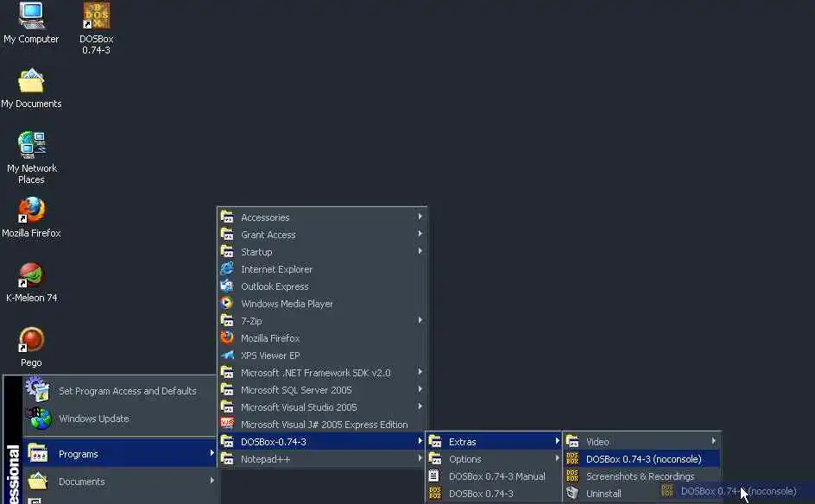Click the DOSBox 0.74-3 Manual document icon

(434, 476)
